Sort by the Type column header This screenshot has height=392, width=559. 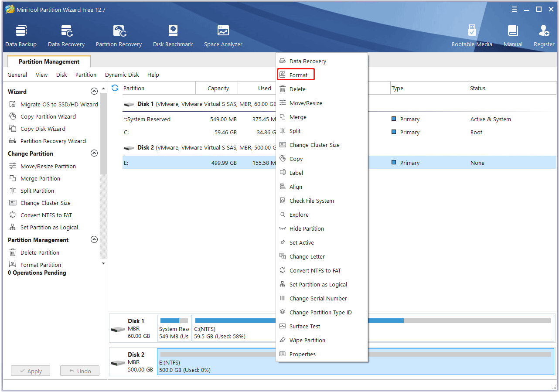429,88
